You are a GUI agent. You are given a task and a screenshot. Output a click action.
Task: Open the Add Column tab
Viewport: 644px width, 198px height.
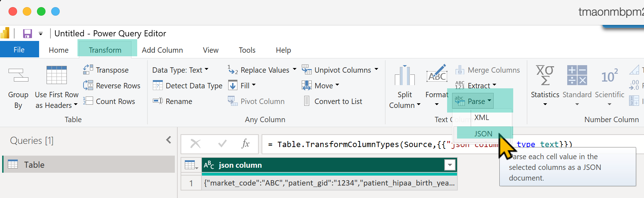162,50
